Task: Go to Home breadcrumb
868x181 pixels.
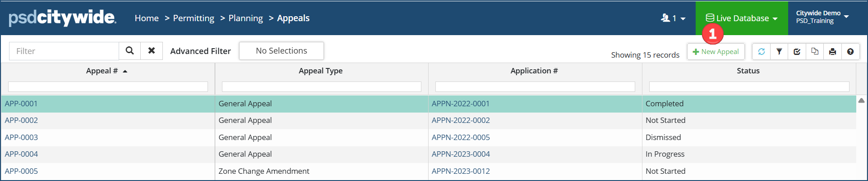Action: [x=147, y=18]
